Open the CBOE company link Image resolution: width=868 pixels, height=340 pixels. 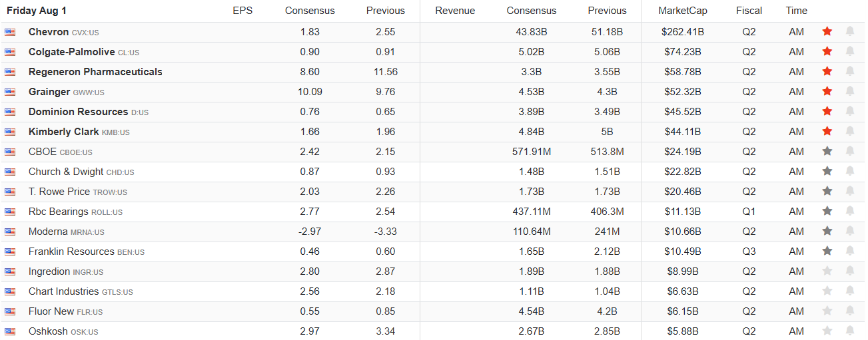pos(43,152)
